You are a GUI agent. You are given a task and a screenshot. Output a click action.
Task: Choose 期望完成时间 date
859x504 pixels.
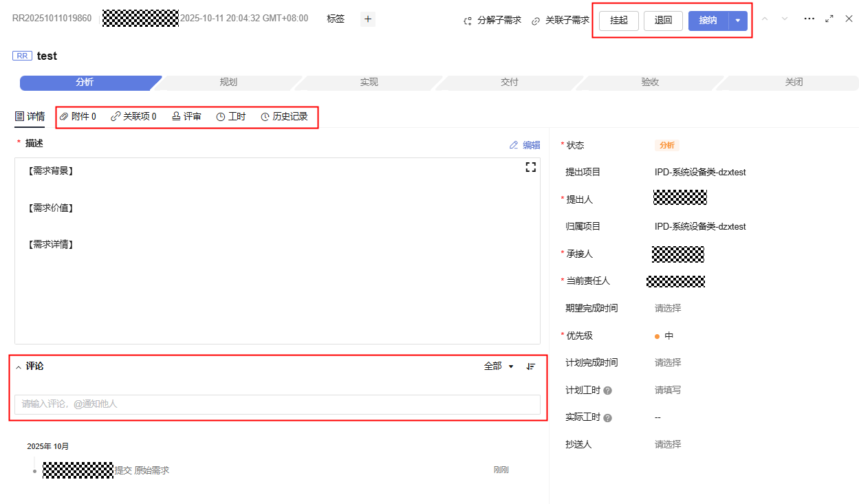click(668, 308)
